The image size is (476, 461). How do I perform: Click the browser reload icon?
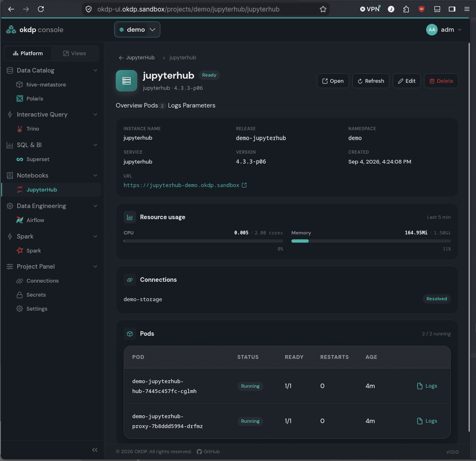coord(41,9)
